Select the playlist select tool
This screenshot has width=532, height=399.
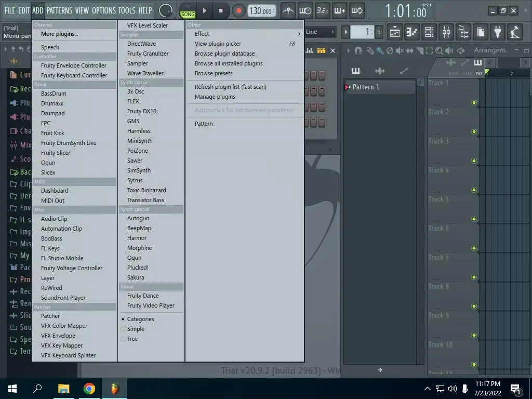tap(430, 50)
